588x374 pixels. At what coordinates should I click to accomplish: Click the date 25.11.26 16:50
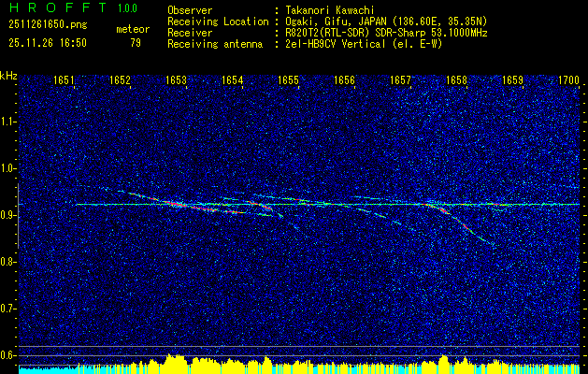[x=48, y=43]
